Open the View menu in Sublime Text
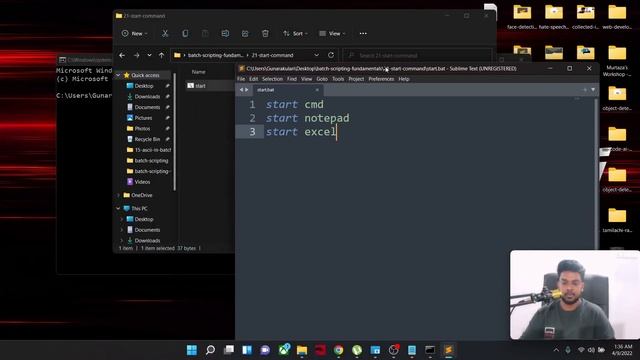 click(306, 79)
